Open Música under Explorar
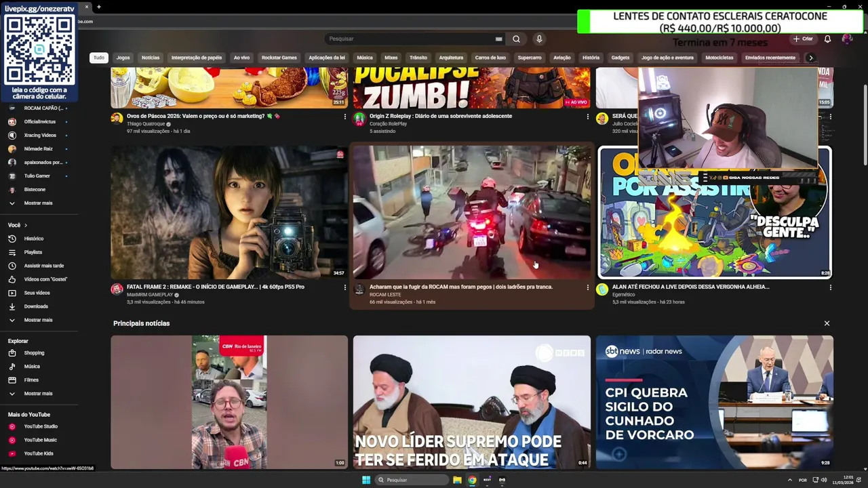 pos(32,366)
